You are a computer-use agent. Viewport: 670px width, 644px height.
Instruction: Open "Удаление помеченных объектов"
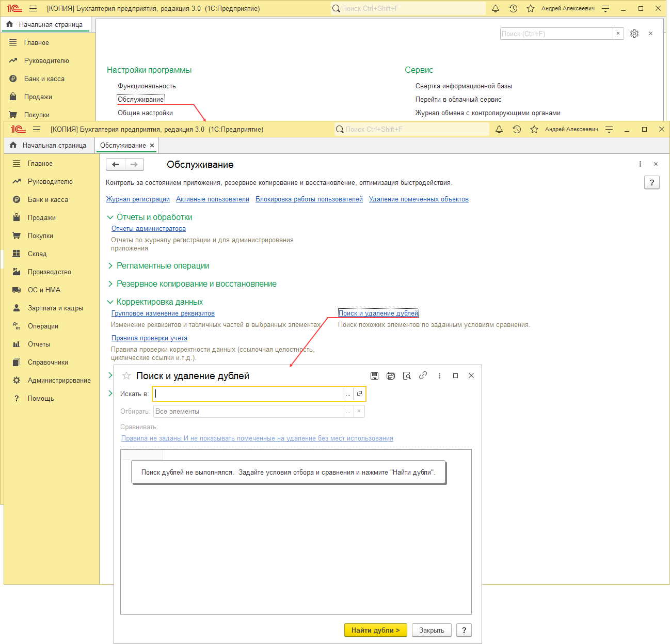point(419,199)
